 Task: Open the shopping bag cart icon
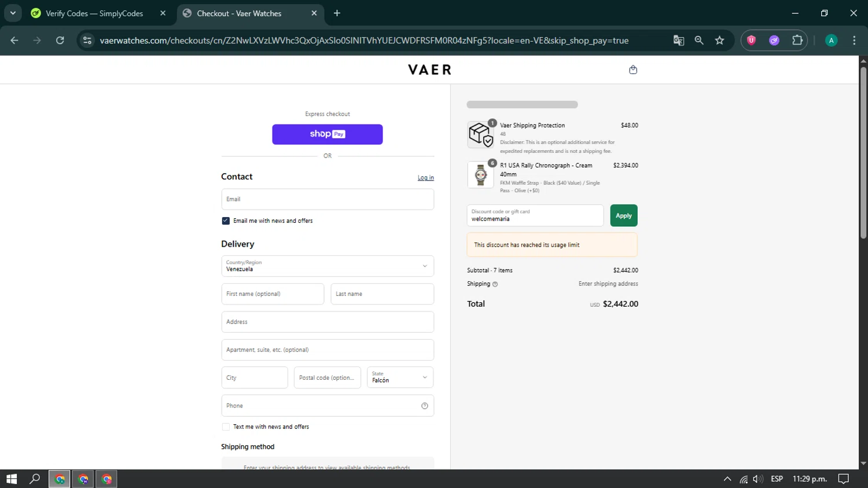pos(633,69)
